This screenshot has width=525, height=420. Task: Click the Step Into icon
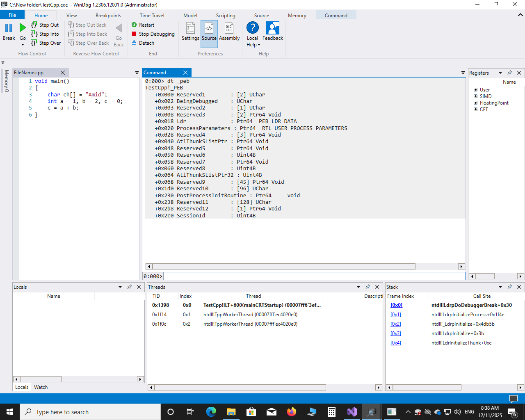pyautogui.click(x=34, y=34)
